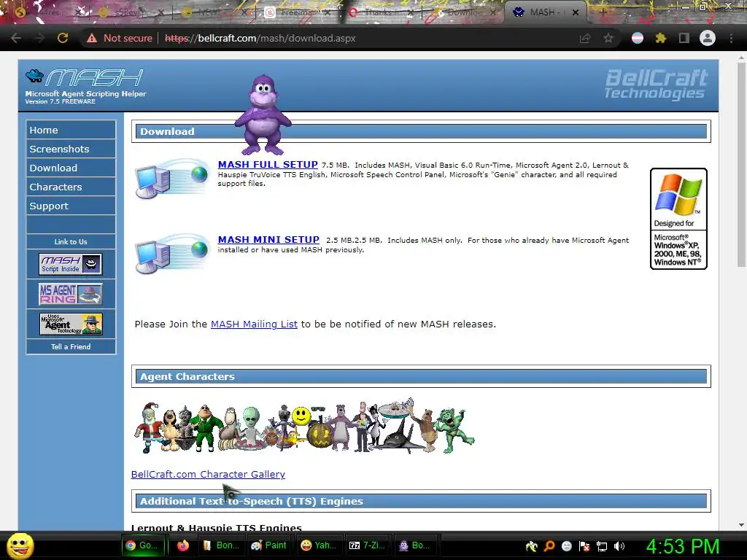Click Link to Us in sidebar
Image resolution: width=747 pixels, height=560 pixels.
coord(71,241)
